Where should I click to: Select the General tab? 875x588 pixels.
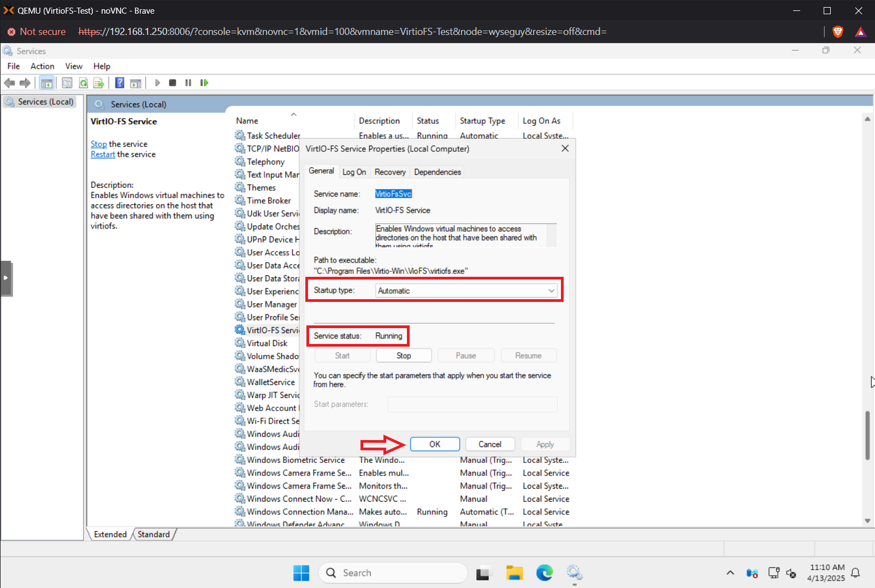point(321,171)
